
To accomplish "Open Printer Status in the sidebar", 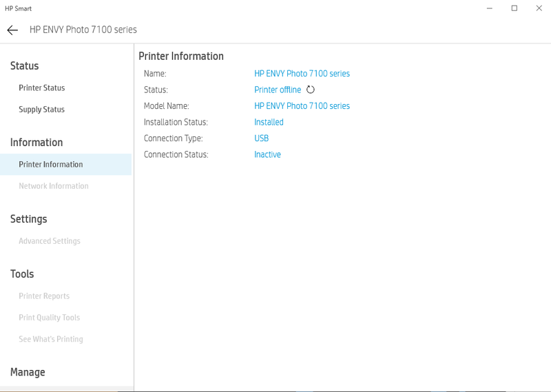I will click(x=42, y=88).
